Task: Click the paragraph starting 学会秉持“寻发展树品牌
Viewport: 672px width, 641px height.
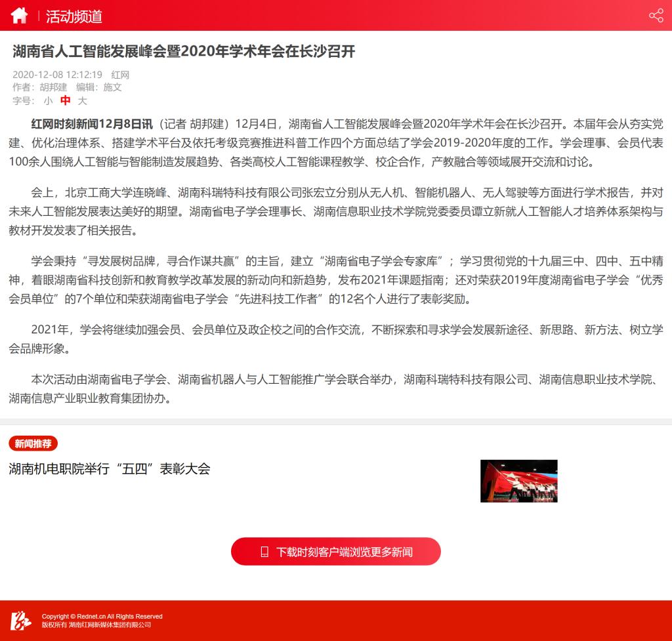Action: click(336, 279)
